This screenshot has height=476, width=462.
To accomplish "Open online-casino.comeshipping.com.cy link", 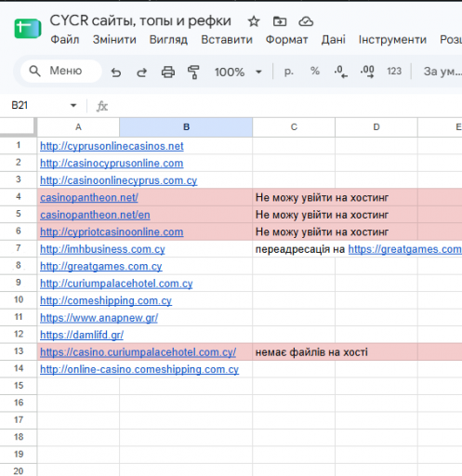I will [139, 369].
